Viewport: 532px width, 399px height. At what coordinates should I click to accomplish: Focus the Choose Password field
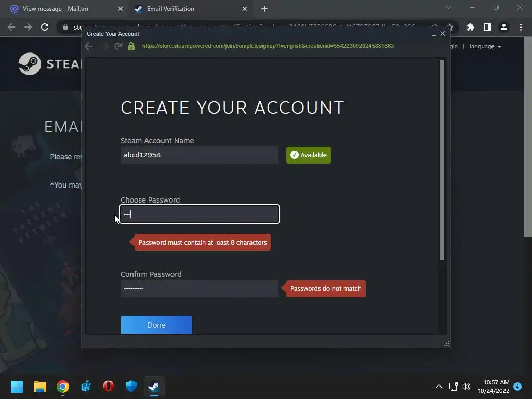click(x=199, y=214)
